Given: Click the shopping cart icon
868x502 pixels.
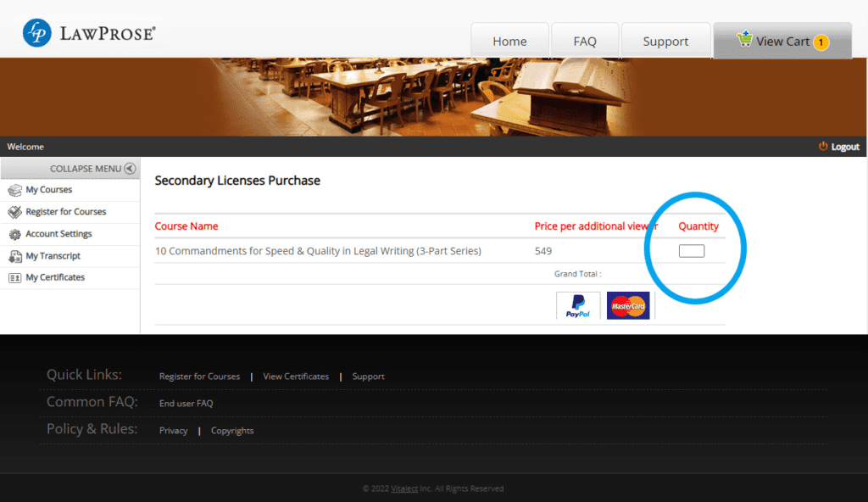Looking at the screenshot, I should [744, 39].
